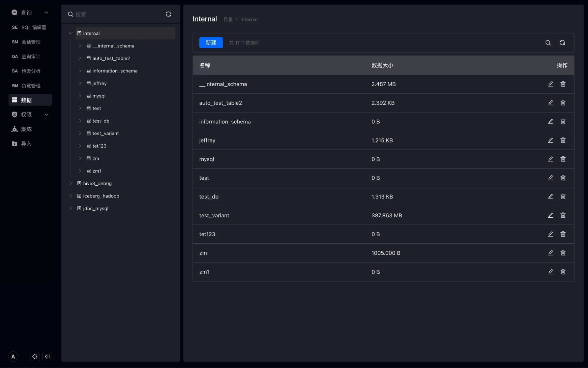588x368 pixels.
Task: Edit the zm1 database row
Action: [551, 272]
